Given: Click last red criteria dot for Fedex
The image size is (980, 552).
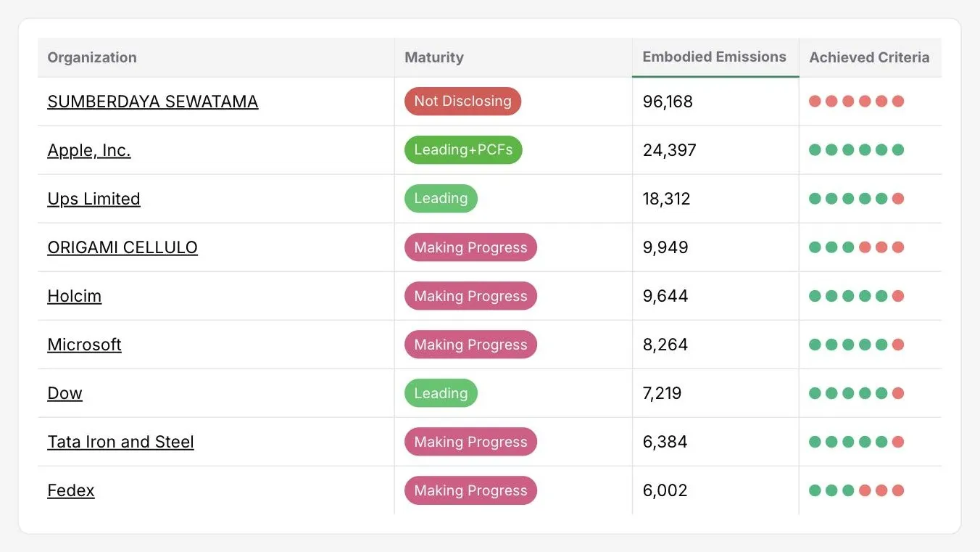Looking at the screenshot, I should pyautogui.click(x=898, y=490).
